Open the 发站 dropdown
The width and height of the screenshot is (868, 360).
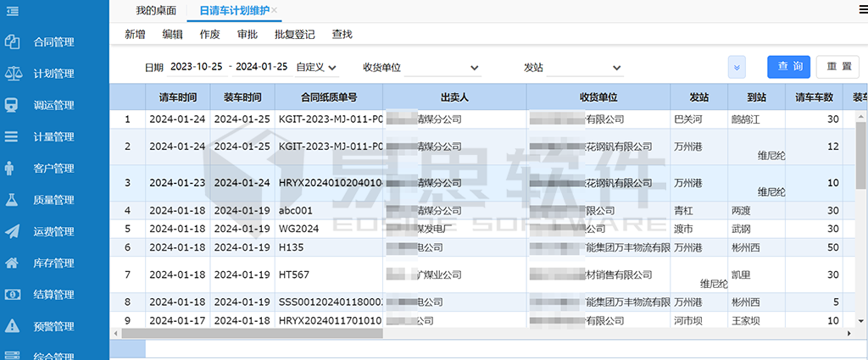[x=585, y=68]
